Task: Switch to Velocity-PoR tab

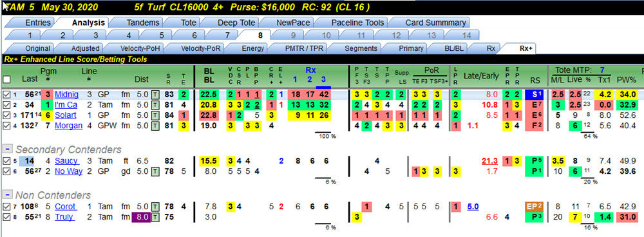Action: pos(200,48)
